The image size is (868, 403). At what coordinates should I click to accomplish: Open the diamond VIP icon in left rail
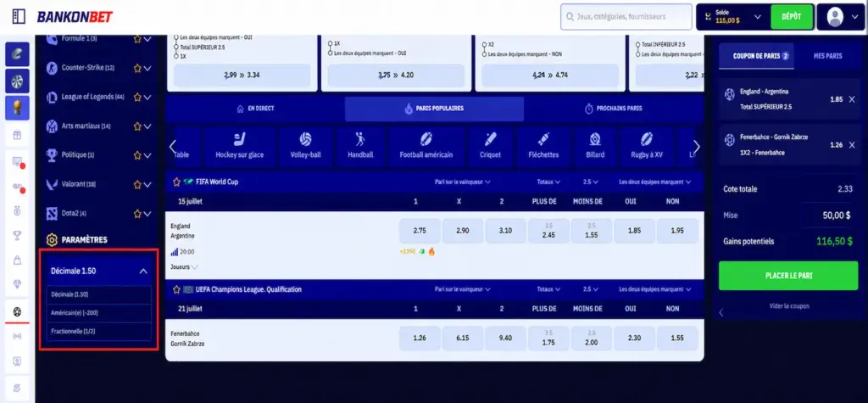tap(17, 284)
